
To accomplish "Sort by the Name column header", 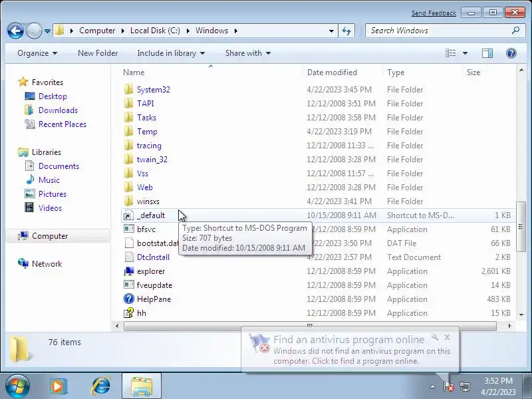I will 134,72.
